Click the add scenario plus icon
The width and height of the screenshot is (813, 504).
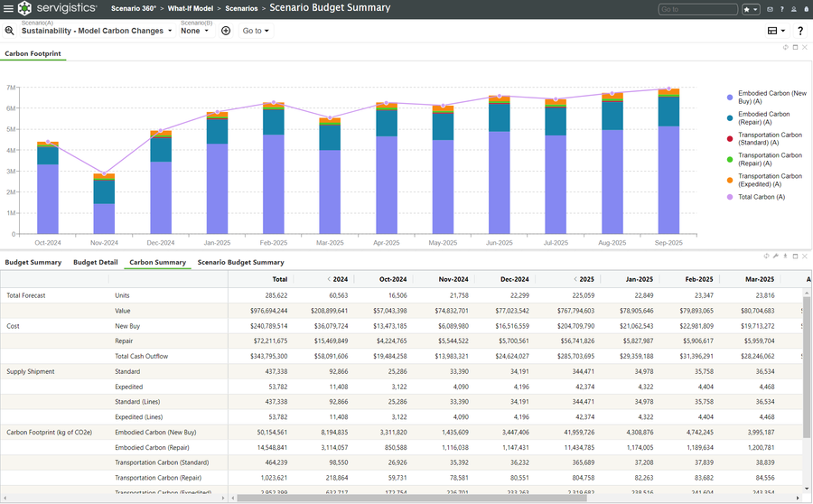tap(226, 31)
